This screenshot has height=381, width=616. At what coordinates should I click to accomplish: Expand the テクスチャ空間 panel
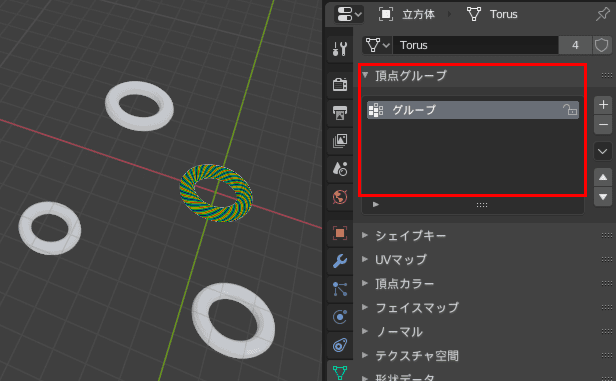[365, 355]
